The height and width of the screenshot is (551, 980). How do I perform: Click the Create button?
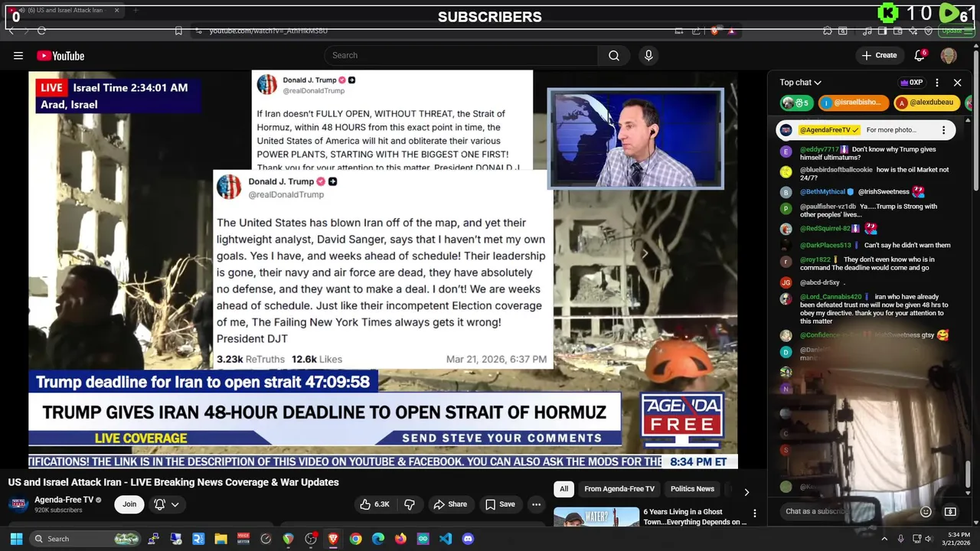tap(879, 55)
